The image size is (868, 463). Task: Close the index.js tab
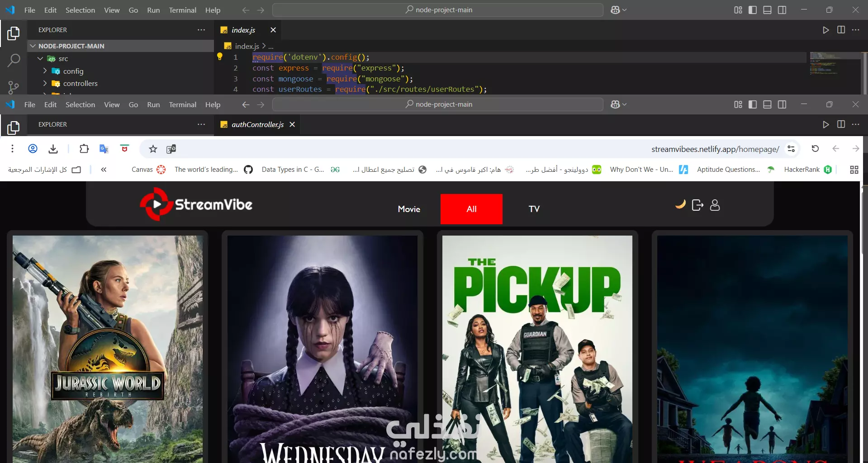[x=273, y=30]
